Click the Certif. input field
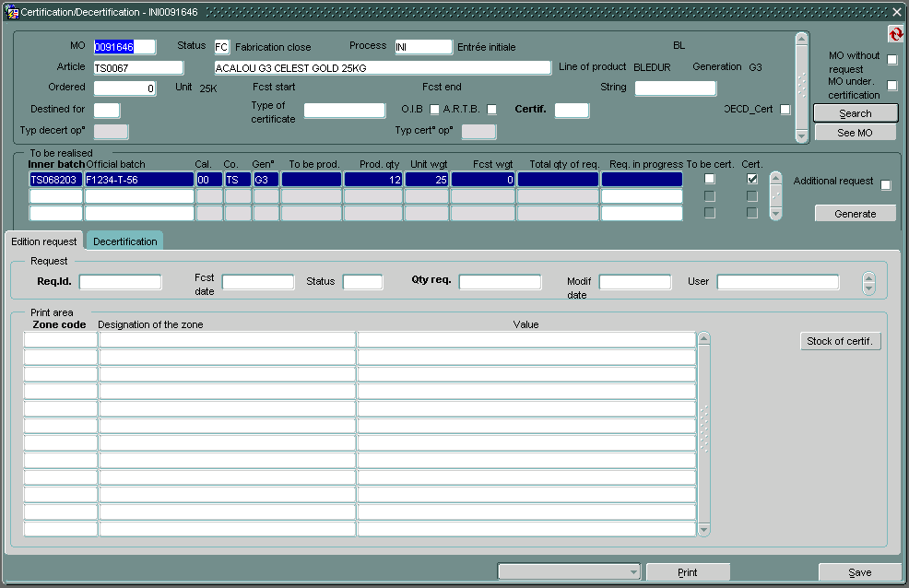The image size is (909, 588). point(572,110)
